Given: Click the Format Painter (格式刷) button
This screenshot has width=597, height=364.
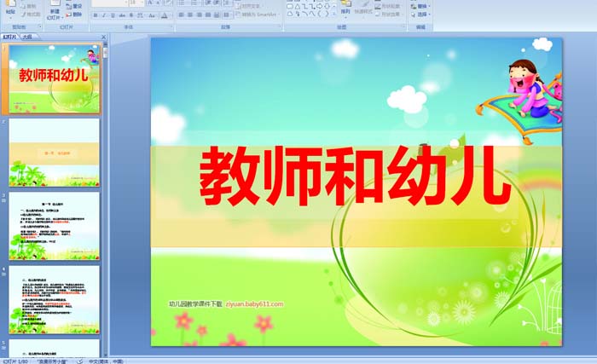Looking at the screenshot, I should point(31,14).
